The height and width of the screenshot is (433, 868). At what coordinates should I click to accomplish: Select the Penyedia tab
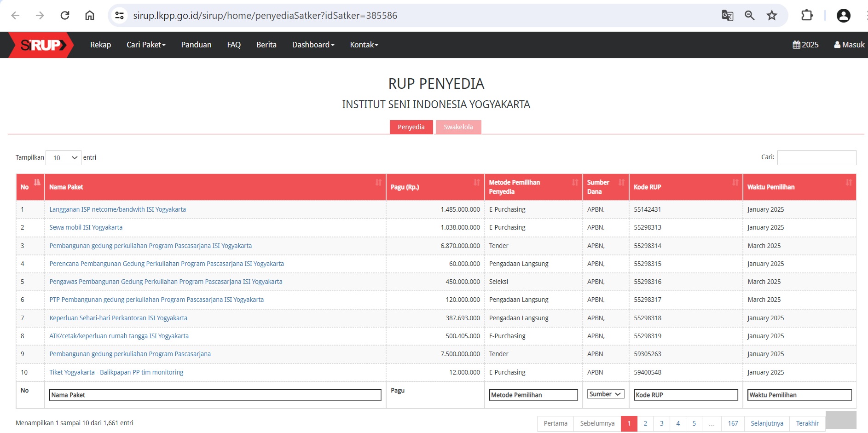[x=411, y=127]
